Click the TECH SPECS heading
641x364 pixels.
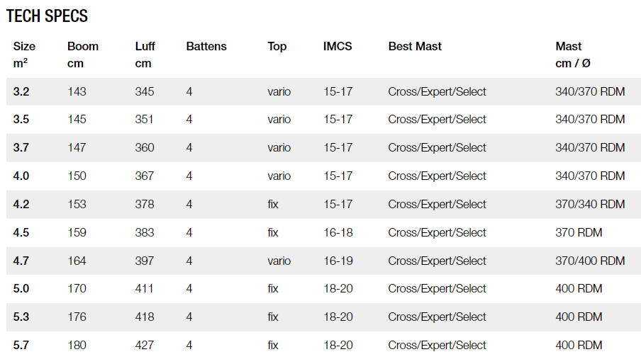click(x=47, y=16)
